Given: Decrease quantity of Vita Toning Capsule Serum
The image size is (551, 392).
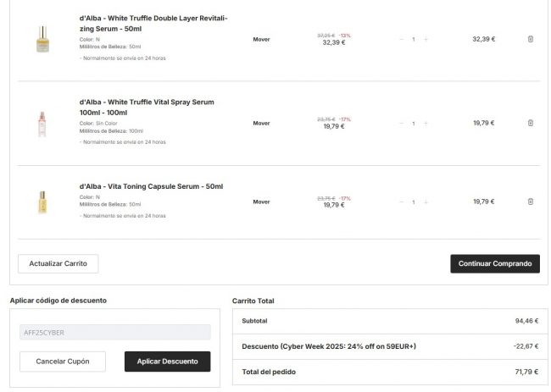Looking at the screenshot, I should coord(401,202).
